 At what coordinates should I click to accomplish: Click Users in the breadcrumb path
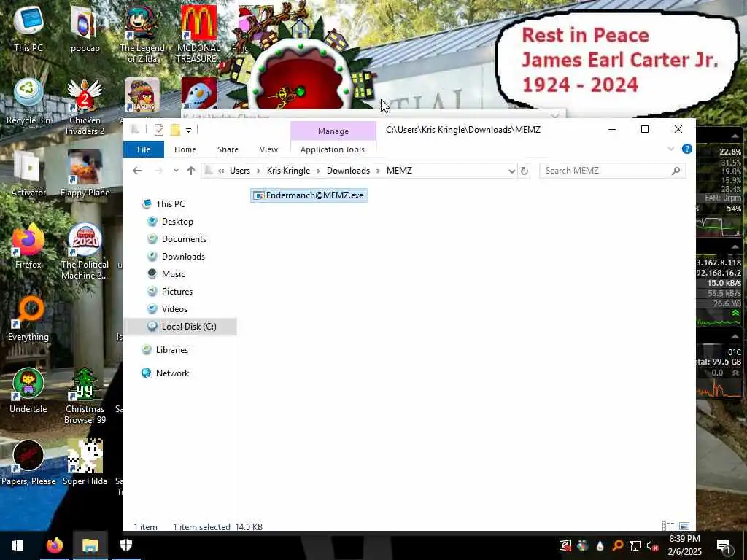239,171
